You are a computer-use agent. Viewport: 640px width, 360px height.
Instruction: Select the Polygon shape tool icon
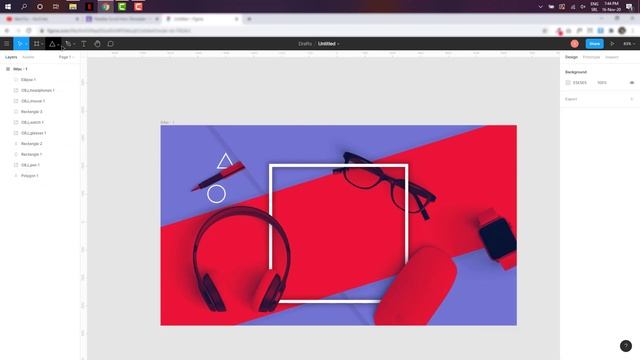pos(52,44)
